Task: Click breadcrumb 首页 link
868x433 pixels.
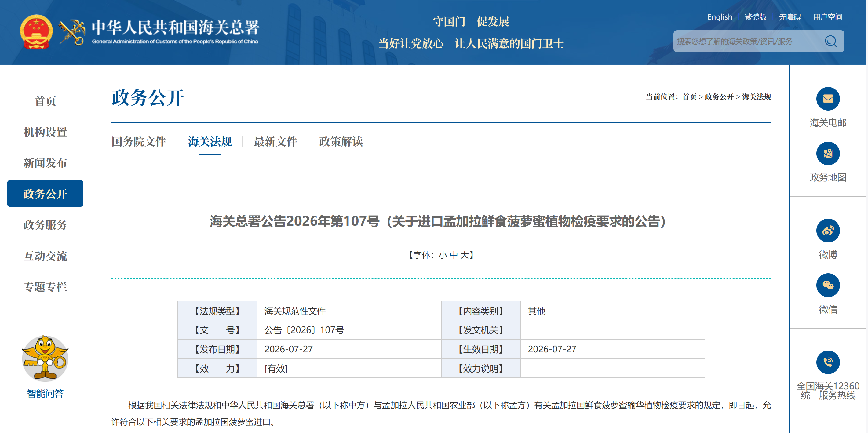Action: (x=689, y=97)
